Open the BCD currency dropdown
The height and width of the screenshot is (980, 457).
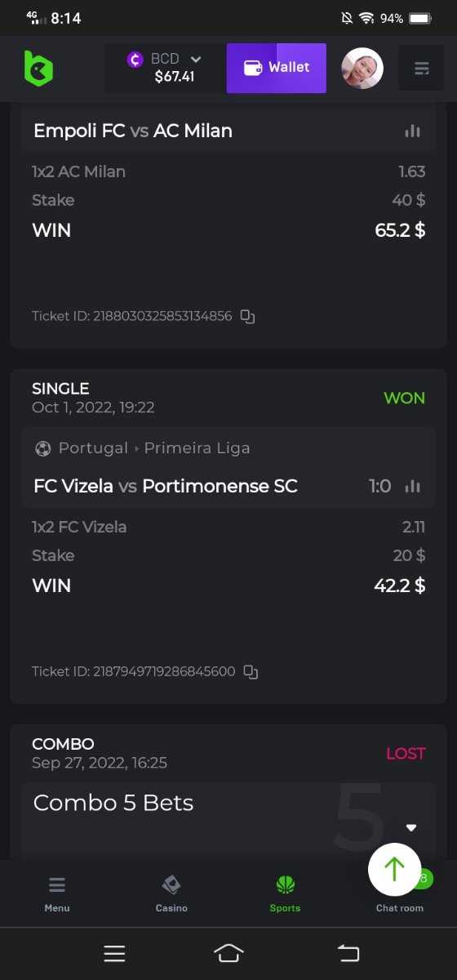click(165, 69)
